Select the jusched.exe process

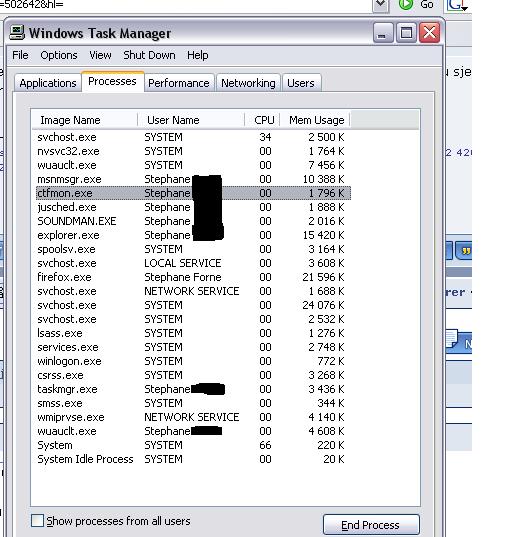pos(193,207)
